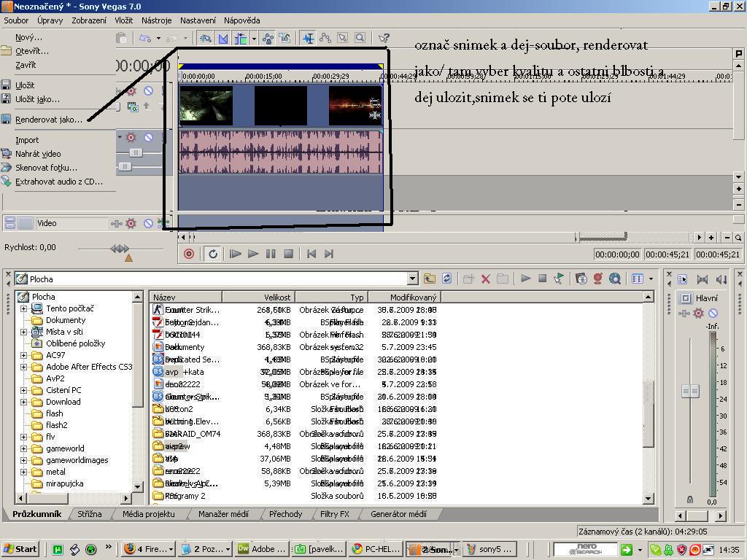Toggle mute on the master bus Hlavní
The height and width of the screenshot is (560, 747).
[x=713, y=313]
